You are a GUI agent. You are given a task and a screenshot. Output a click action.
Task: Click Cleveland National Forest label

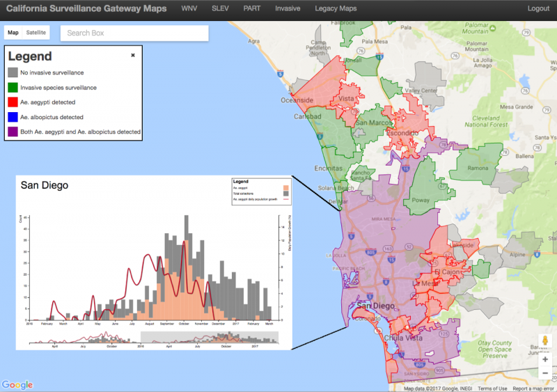pos(486,121)
